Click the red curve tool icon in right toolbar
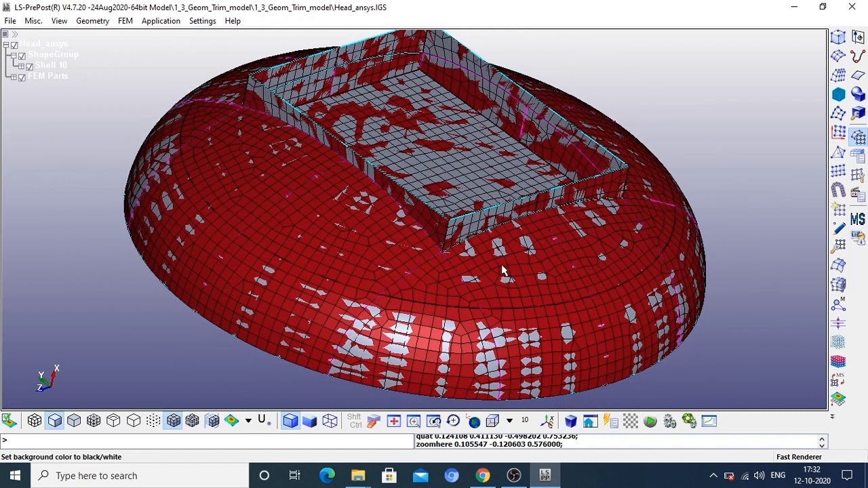Viewport: 868px width, 488px height. [x=858, y=56]
